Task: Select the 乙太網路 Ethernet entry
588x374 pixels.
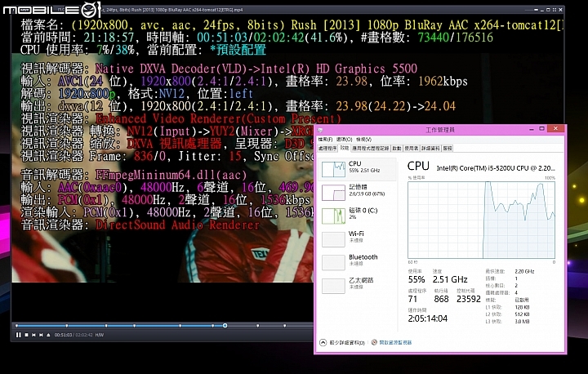Action: pos(358,286)
